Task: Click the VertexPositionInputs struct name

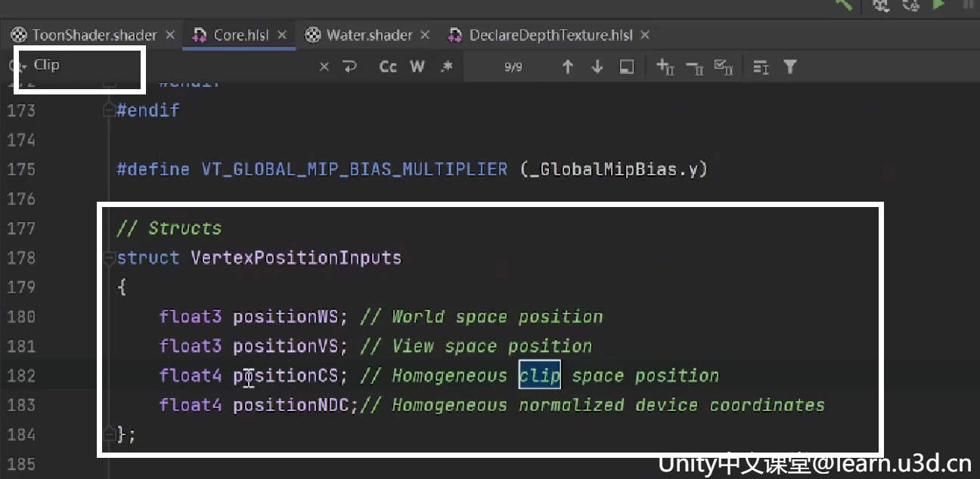Action: coord(296,258)
